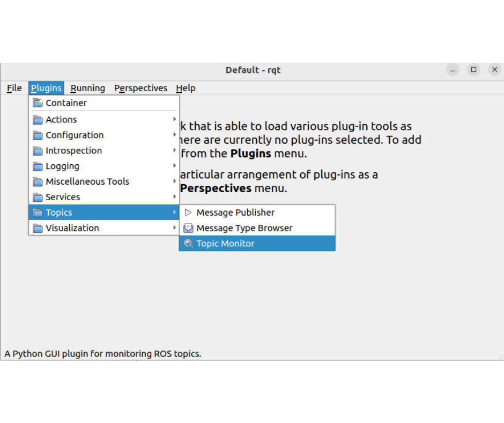Click the Actions folder icon
Image resolution: width=504 pixels, height=423 pixels.
click(38, 120)
